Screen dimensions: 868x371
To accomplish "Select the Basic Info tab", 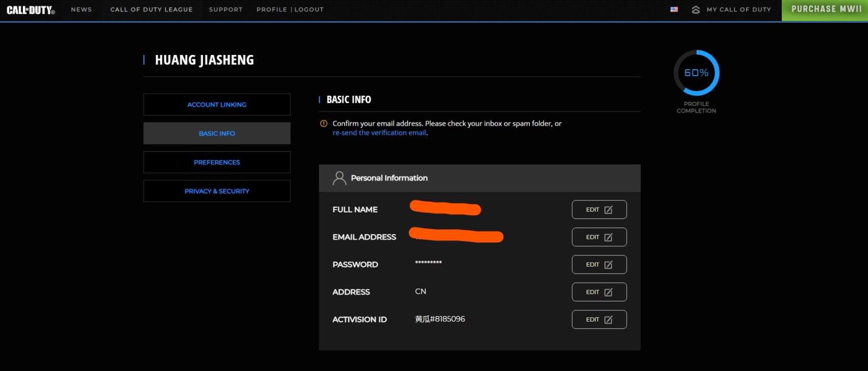I will click(217, 133).
